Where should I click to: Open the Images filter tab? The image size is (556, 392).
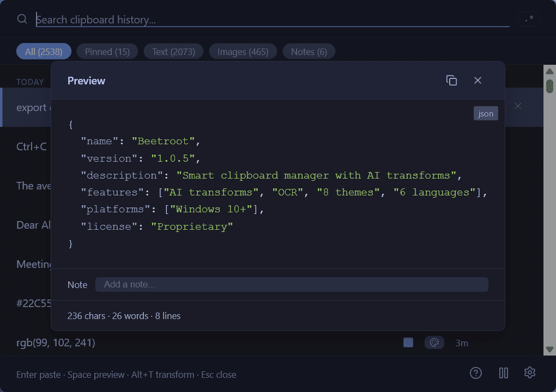243,51
